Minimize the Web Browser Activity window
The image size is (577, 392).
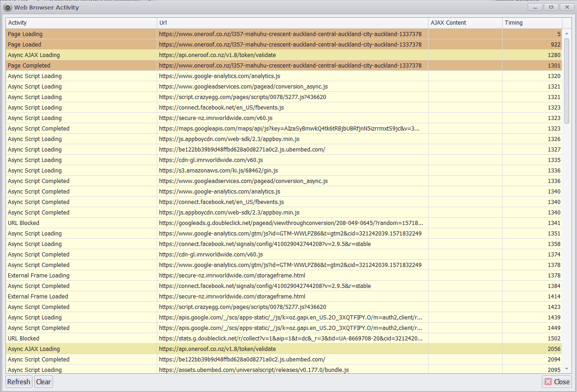(x=535, y=7)
